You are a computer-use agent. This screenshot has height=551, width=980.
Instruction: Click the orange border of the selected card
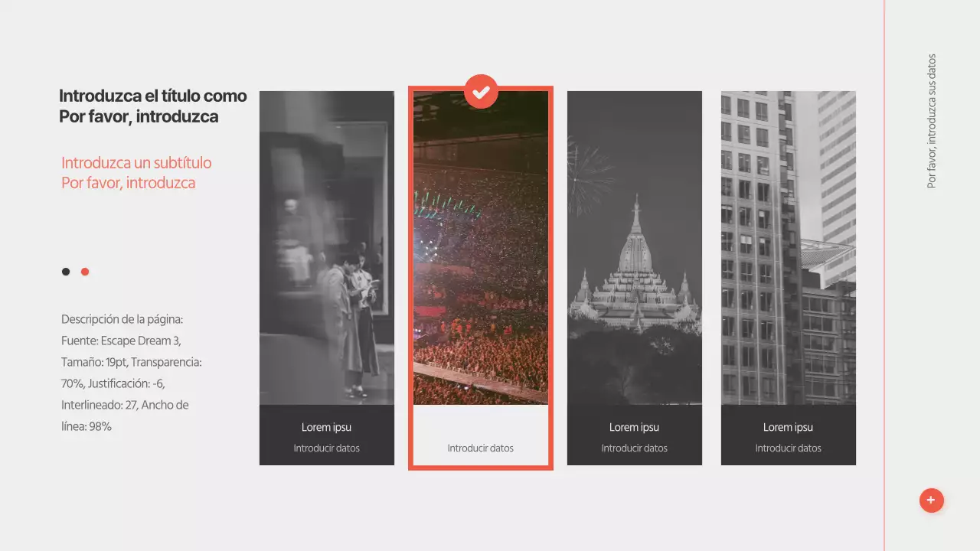click(x=410, y=306)
